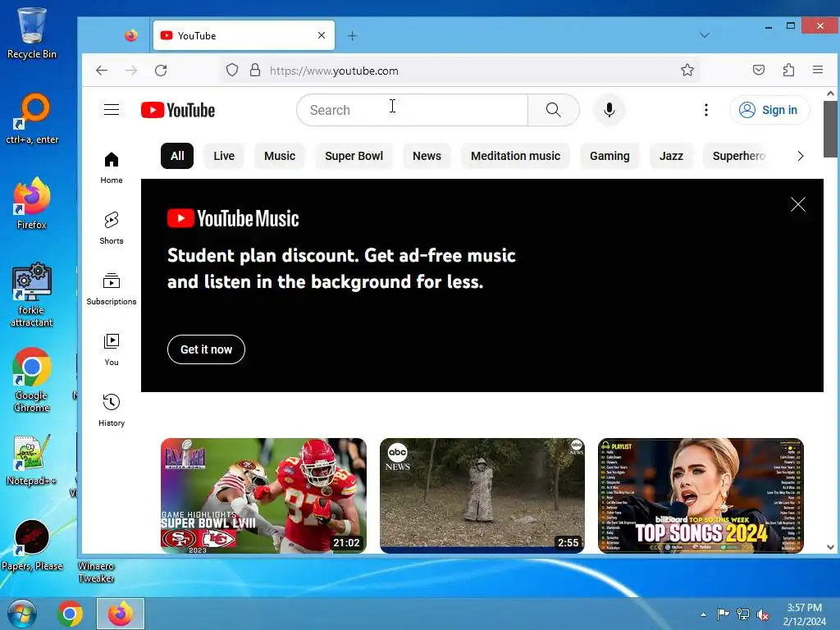This screenshot has height=630, width=840.
Task: Click the YouTube logo
Action: click(178, 110)
